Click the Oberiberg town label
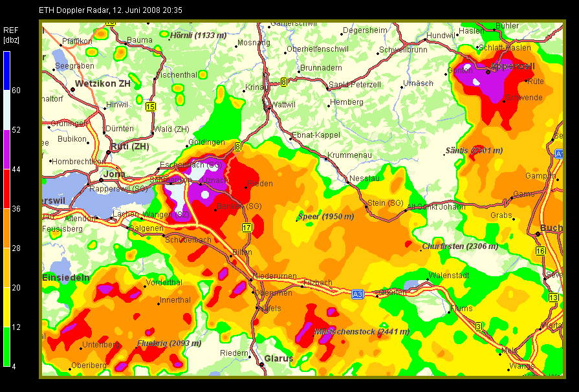The height and width of the screenshot is (392, 579). [x=89, y=365]
